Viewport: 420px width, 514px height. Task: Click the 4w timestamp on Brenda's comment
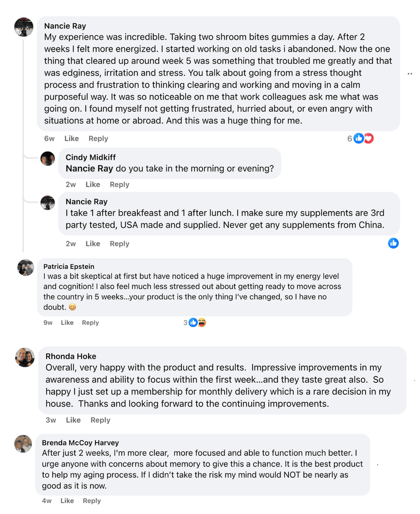coord(47,501)
